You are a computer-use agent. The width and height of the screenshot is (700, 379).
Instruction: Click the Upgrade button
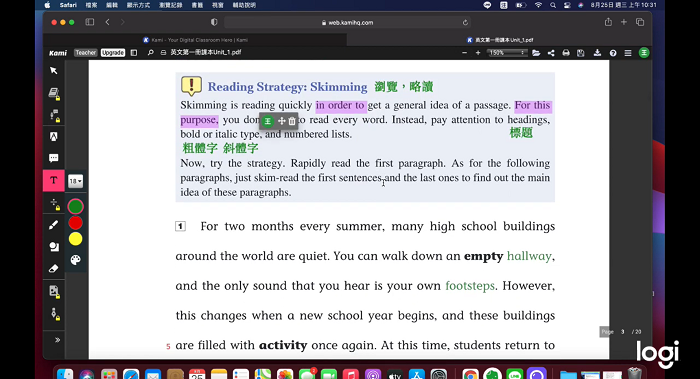112,53
